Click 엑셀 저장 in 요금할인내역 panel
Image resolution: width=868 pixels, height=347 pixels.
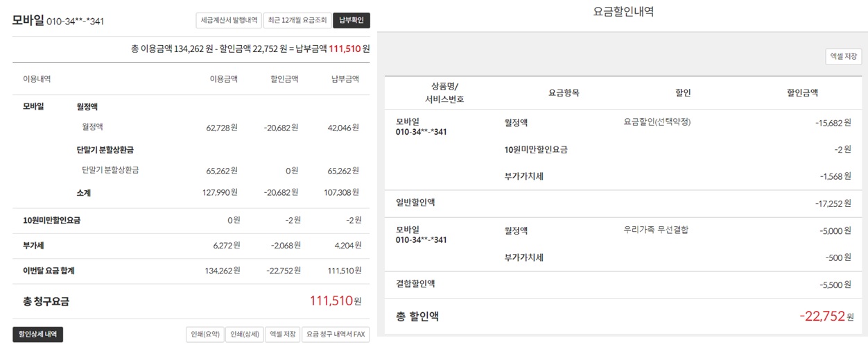click(844, 57)
